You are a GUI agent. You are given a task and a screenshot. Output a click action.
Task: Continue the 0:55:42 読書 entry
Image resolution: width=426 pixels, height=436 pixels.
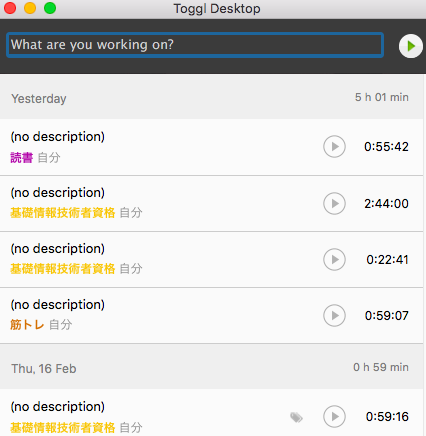(334, 146)
